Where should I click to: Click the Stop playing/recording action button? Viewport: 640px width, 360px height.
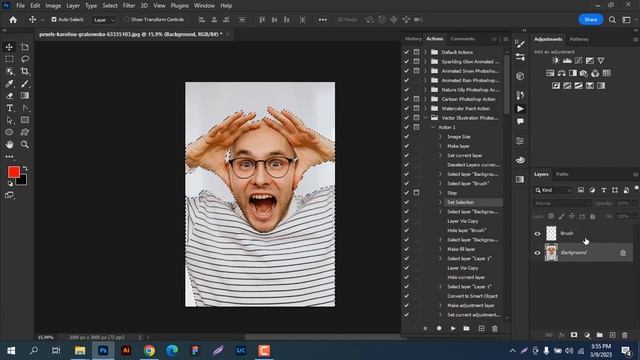click(425, 328)
